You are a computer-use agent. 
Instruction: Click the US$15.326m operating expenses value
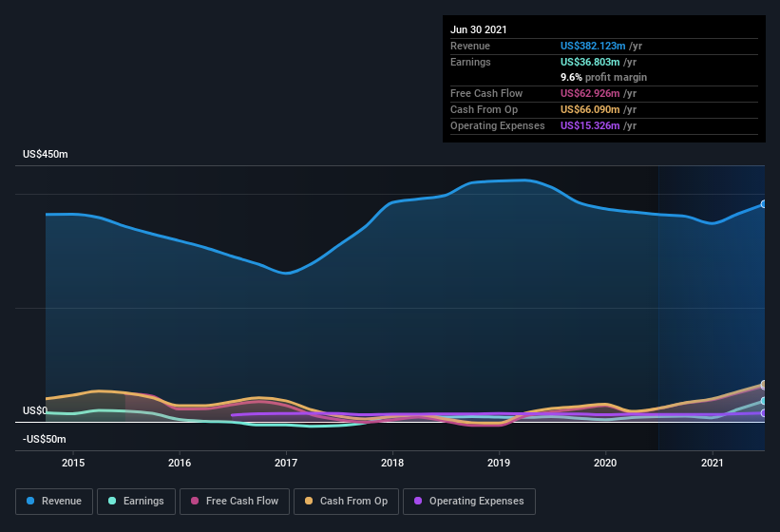click(590, 125)
